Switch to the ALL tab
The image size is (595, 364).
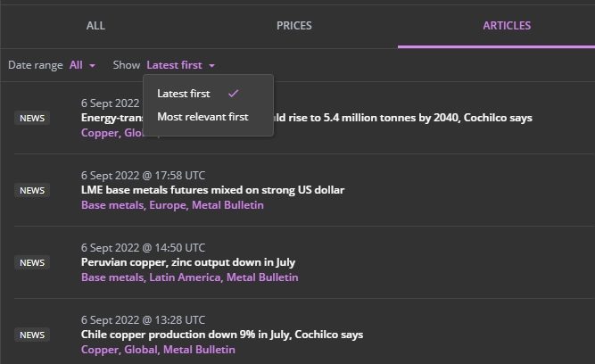coord(95,26)
